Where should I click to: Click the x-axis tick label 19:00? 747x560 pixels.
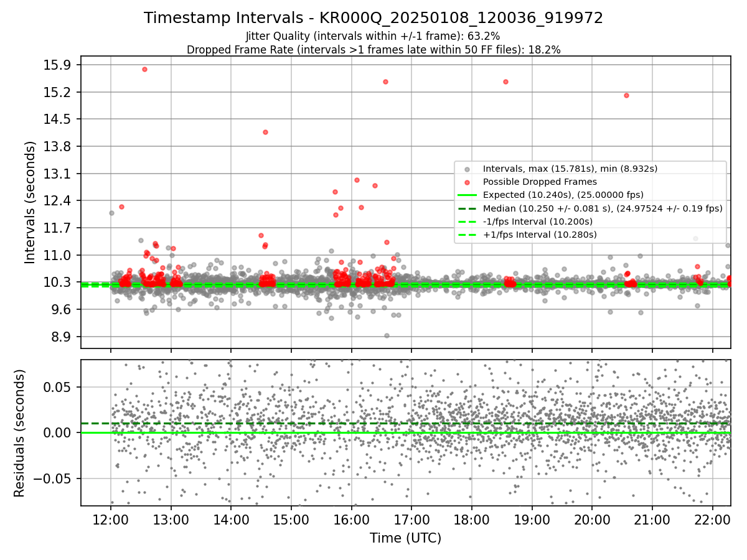[x=532, y=519]
